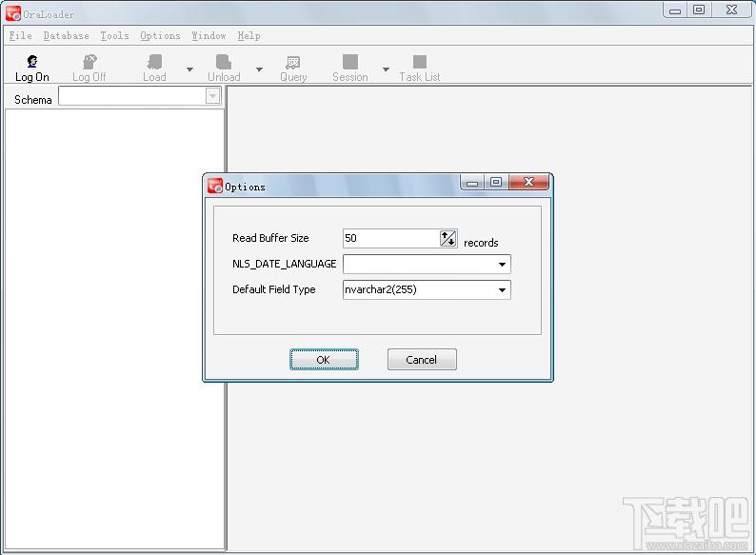This screenshot has height=555, width=756.
Task: Click the 'Default Field Type' label
Action: pos(274,289)
